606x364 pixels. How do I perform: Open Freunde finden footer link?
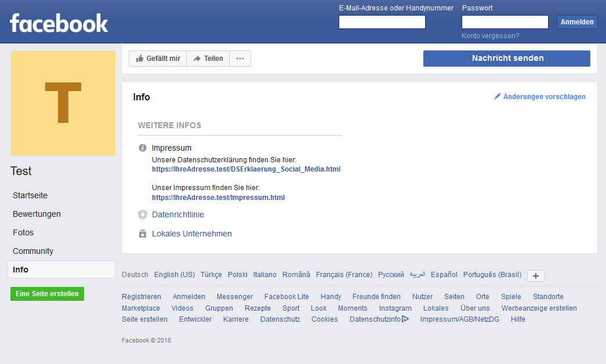(x=376, y=297)
